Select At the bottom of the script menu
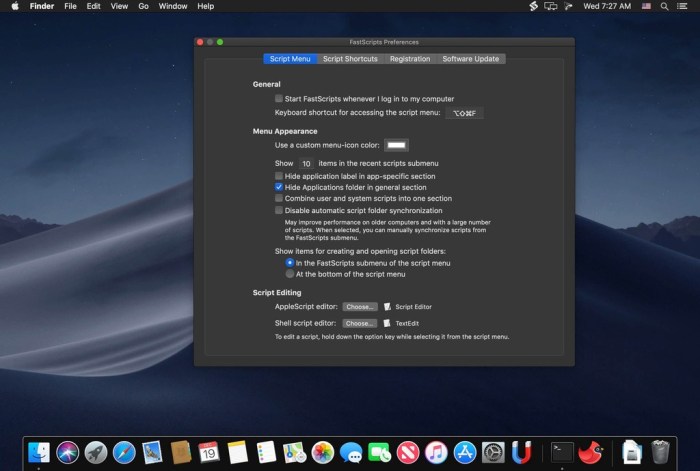This screenshot has height=471, width=700. [290, 274]
